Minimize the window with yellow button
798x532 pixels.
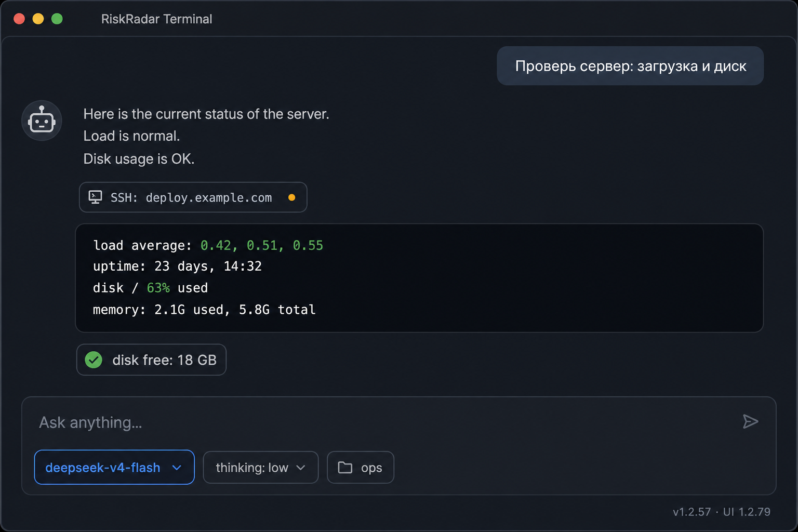click(x=38, y=19)
